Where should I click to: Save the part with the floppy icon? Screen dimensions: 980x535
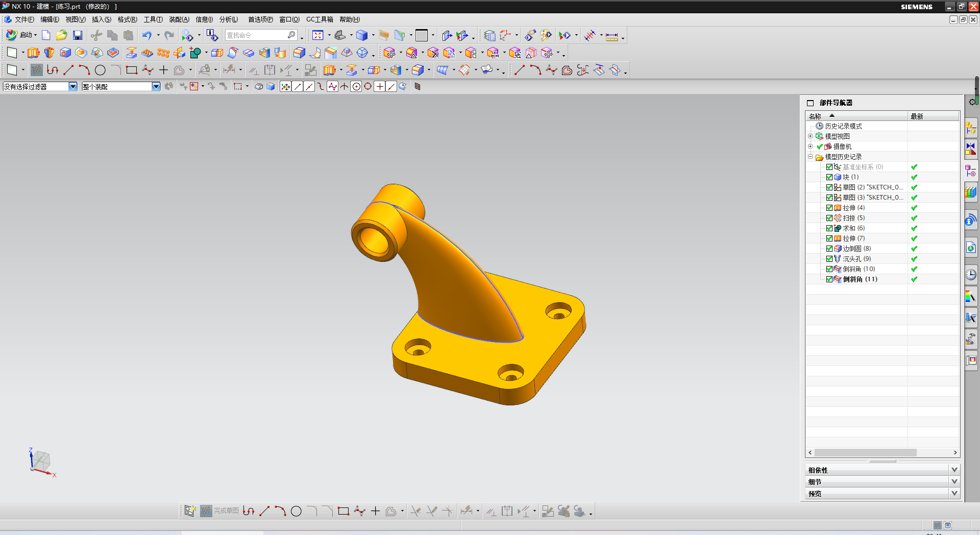(x=78, y=35)
